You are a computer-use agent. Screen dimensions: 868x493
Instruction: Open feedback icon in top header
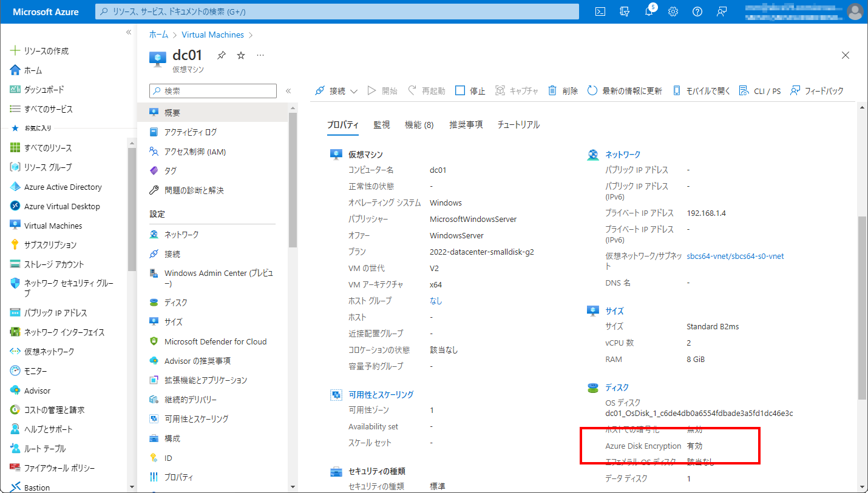(x=722, y=12)
